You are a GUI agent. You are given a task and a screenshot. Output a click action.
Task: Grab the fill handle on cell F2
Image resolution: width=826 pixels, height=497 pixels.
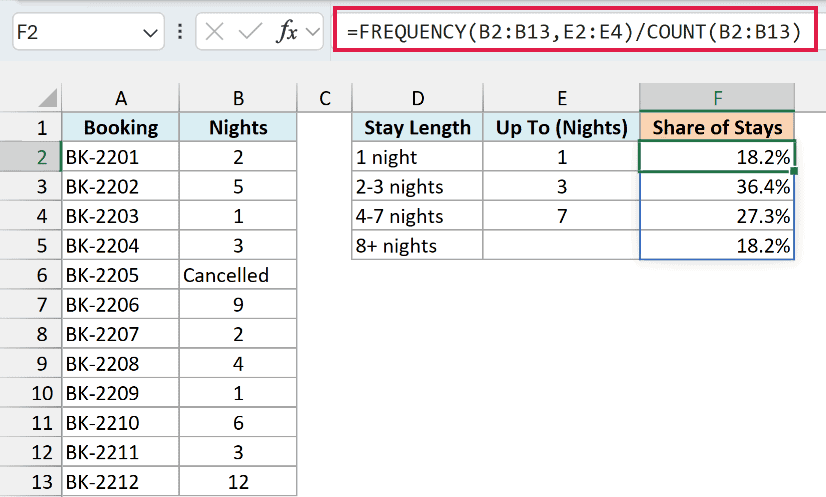point(794,171)
